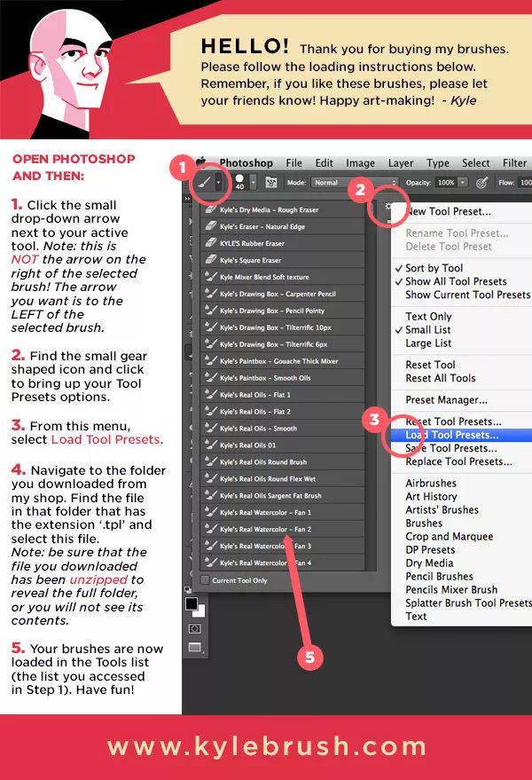Open the Opacity slider arrow

click(463, 183)
